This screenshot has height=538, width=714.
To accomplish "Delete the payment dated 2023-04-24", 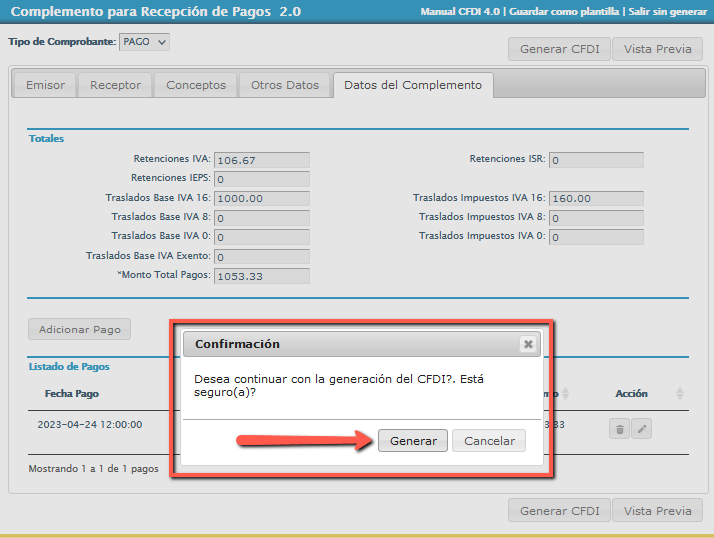I will pyautogui.click(x=620, y=429).
